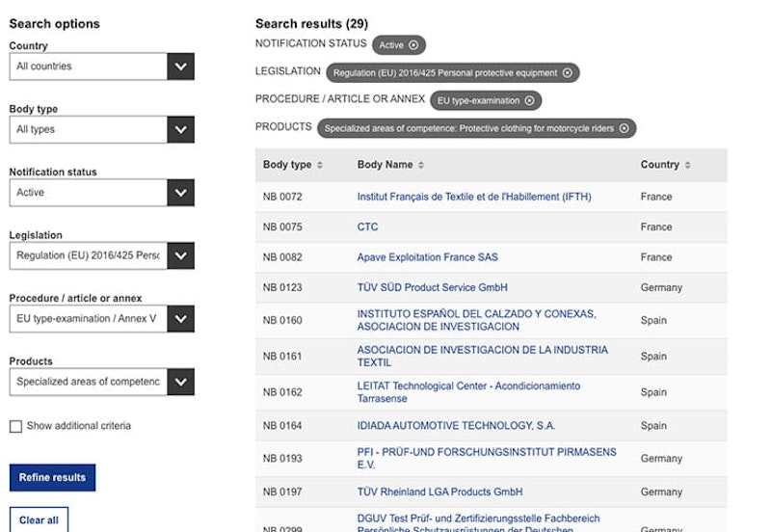This screenshot has width=771, height=532.
Task: Open the Country dropdown arrow
Action: (x=180, y=66)
